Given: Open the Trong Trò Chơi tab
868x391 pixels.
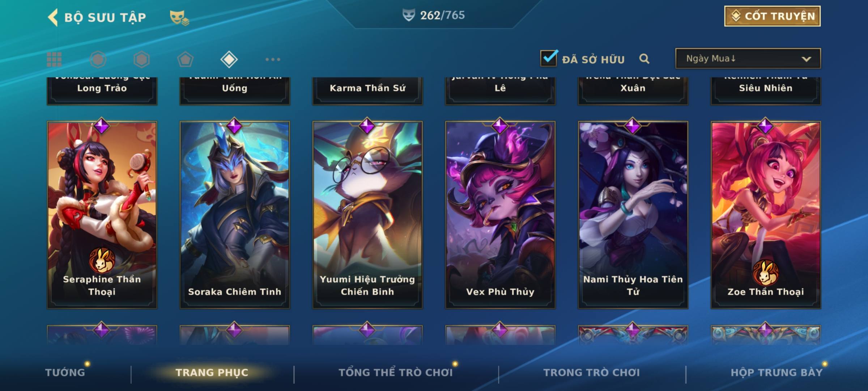Looking at the screenshot, I should pyautogui.click(x=591, y=373).
